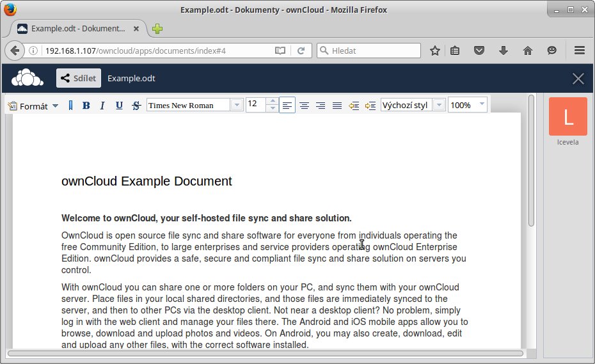
Task: Click the Sdílet share button
Action: coord(79,78)
